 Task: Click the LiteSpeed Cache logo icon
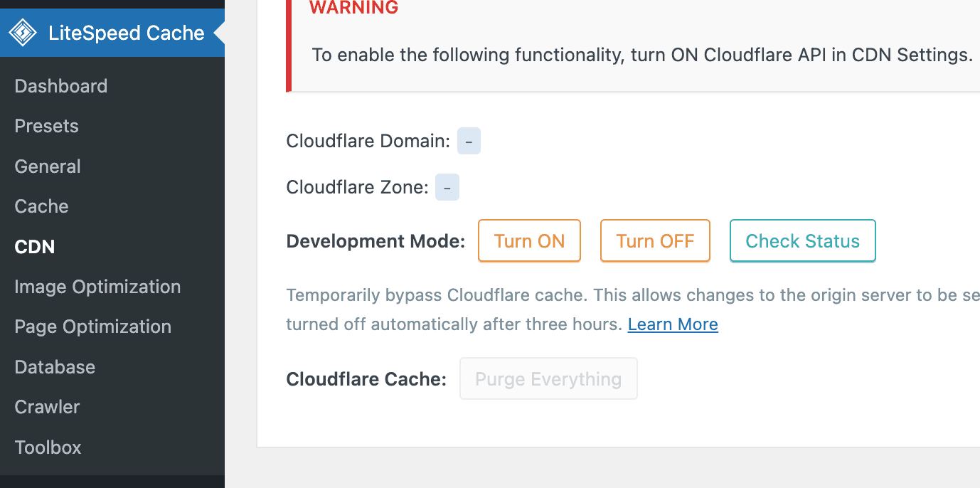tap(23, 32)
